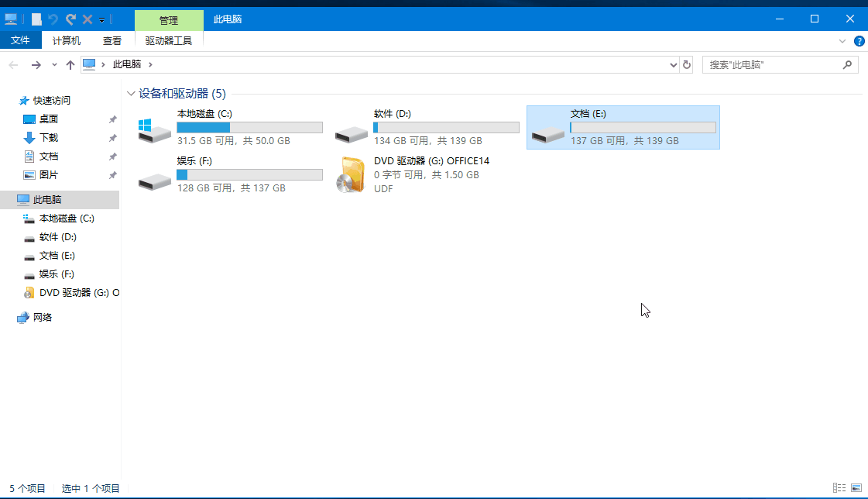Click the text 0 字节 可用, 共 1.50 GB
Image resolution: width=868 pixels, height=499 pixels.
(x=426, y=174)
